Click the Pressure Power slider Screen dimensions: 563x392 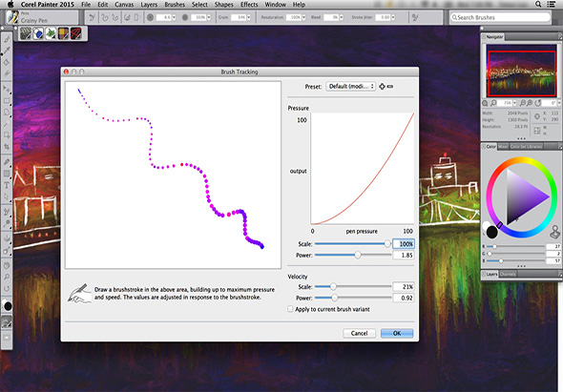pyautogui.click(x=353, y=255)
